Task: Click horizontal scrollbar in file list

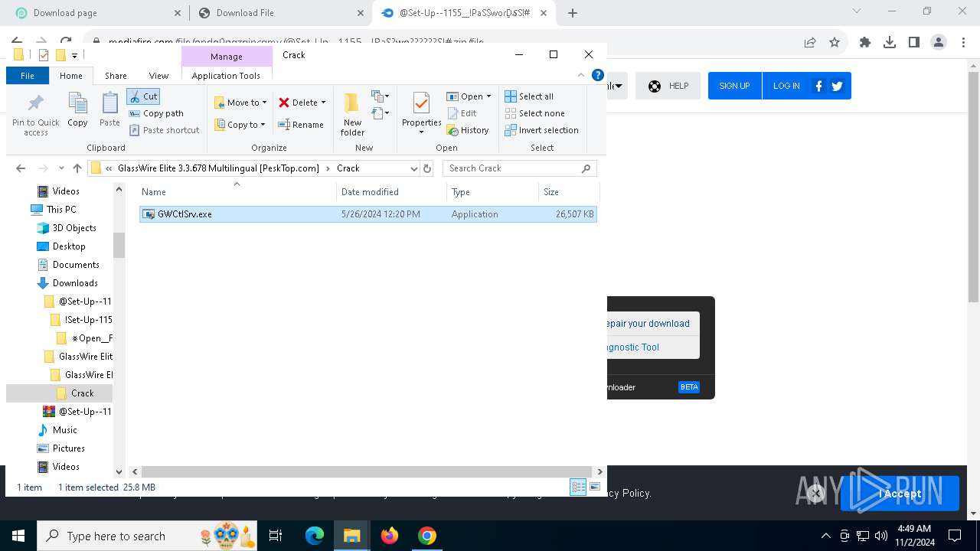Action: [x=367, y=472]
